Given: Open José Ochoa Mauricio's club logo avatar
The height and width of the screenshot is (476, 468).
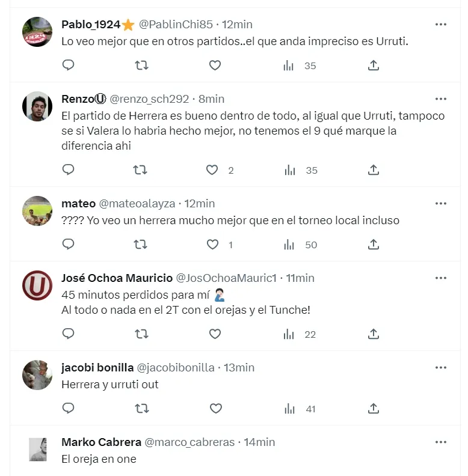Looking at the screenshot, I should 37,285.
